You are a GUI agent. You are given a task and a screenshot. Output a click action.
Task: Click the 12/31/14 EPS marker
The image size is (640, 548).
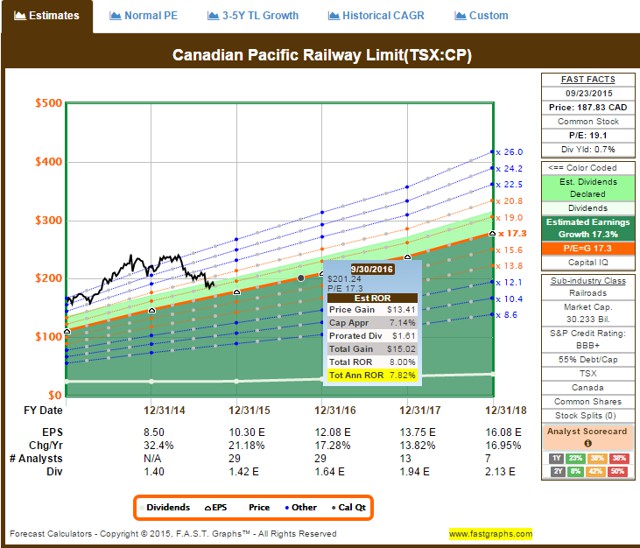152,311
